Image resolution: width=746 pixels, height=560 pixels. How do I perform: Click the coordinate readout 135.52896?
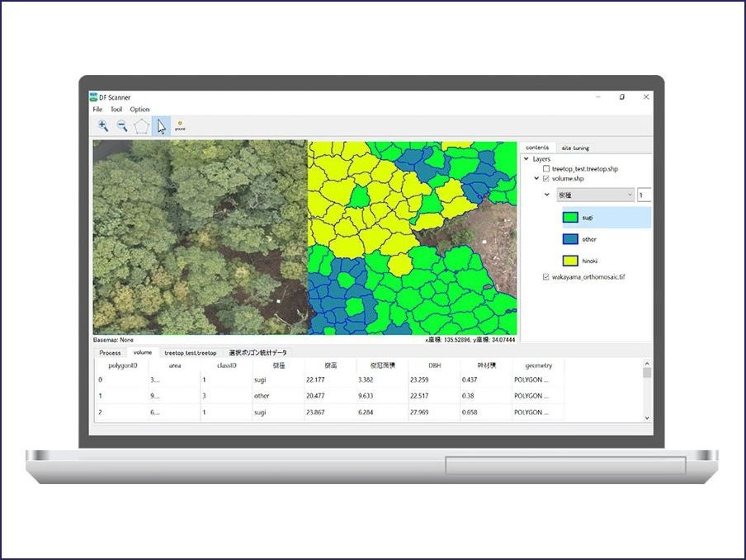point(458,340)
